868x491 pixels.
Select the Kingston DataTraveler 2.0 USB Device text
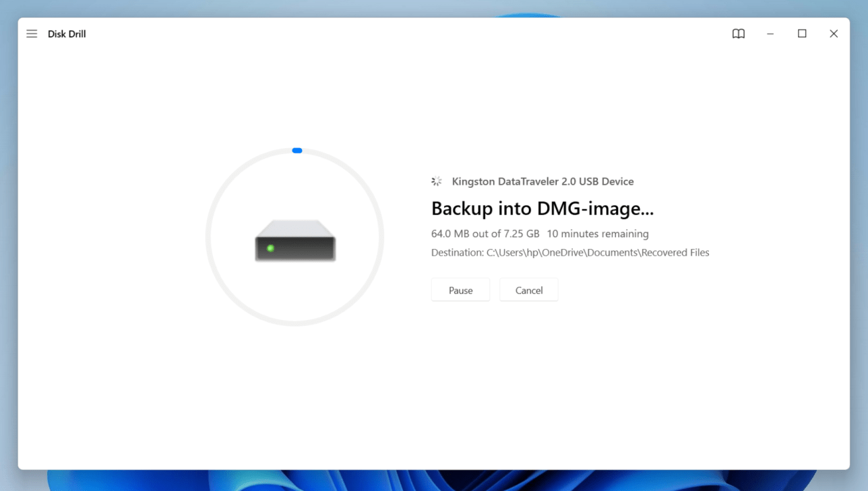[x=542, y=181]
